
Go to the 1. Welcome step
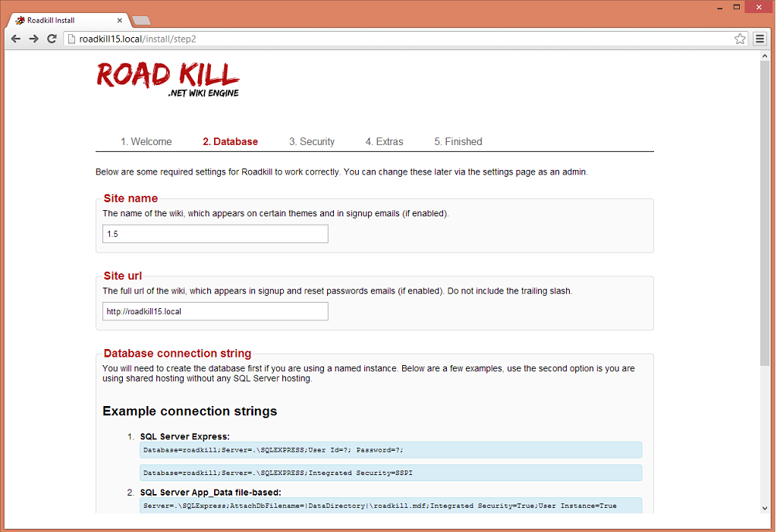pyautogui.click(x=146, y=142)
